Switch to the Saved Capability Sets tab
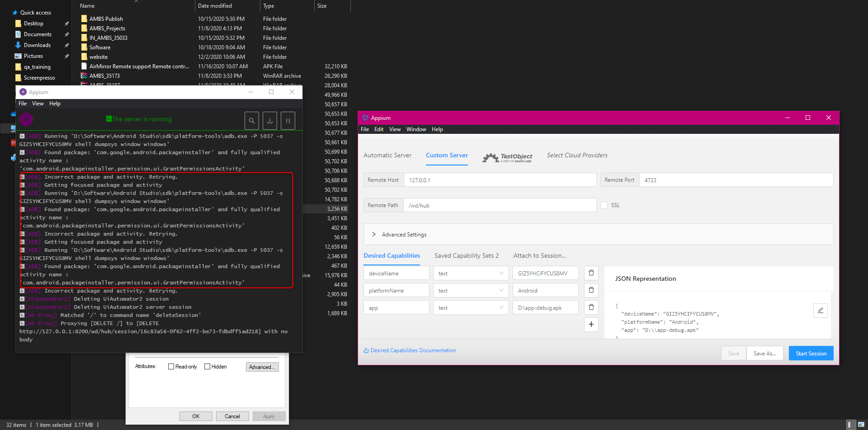 click(467, 255)
